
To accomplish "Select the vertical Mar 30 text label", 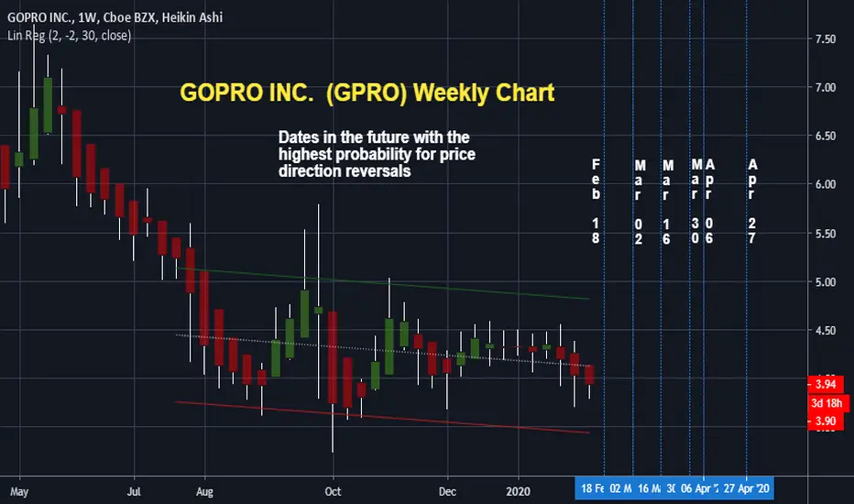I will click(x=696, y=201).
